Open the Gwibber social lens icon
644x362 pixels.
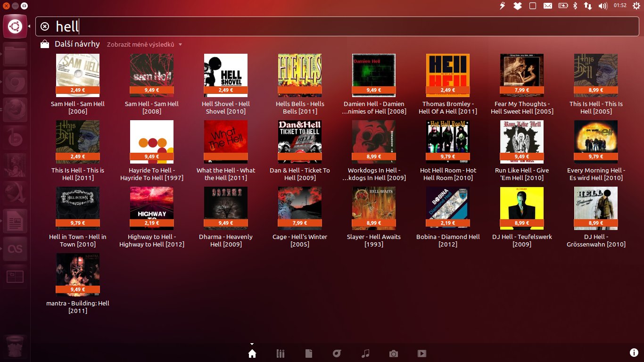pos(337,354)
